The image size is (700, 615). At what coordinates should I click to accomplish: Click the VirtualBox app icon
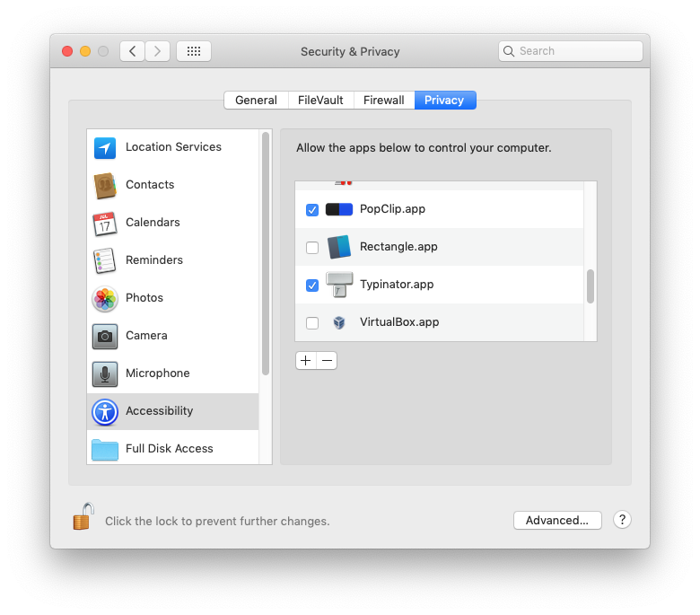339,322
